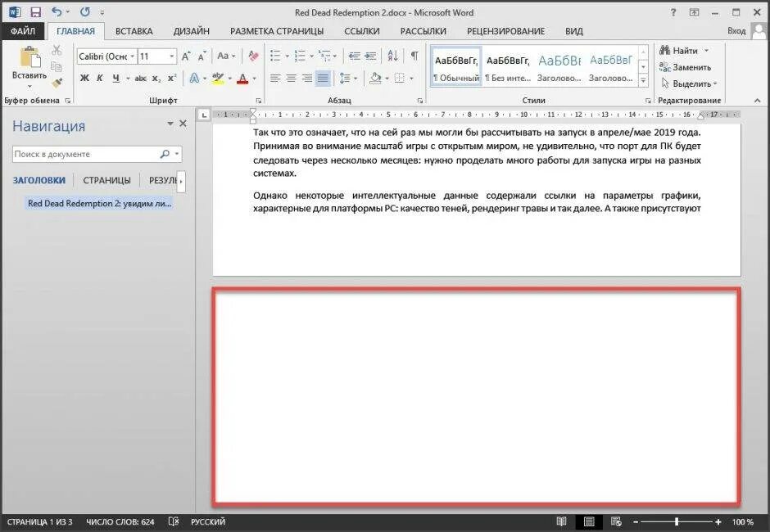Select the Justify alignment button
Viewport: 770px width, 532px height.
pyautogui.click(x=323, y=79)
